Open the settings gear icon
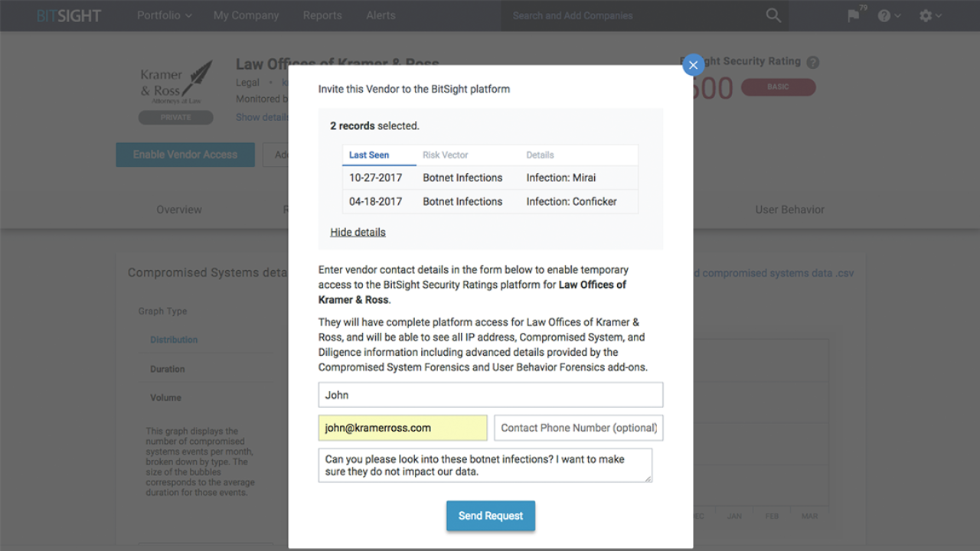 pyautogui.click(x=925, y=15)
